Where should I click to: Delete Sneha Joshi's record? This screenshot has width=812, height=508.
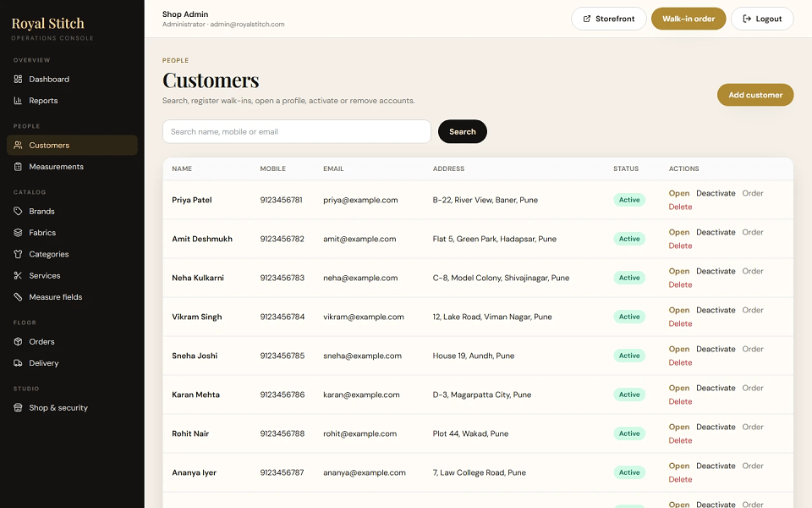click(680, 362)
